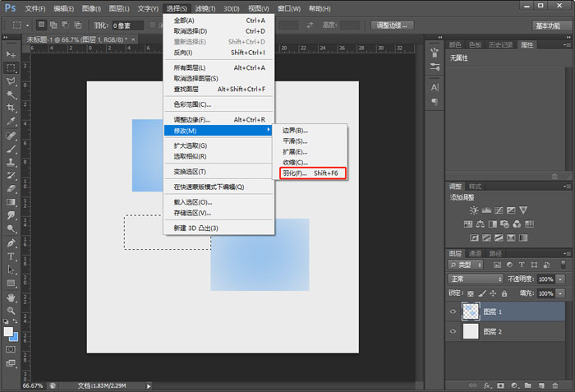Choose 色彩范围(C)... menu item
Viewport: 575px width, 392px height.
[219, 104]
